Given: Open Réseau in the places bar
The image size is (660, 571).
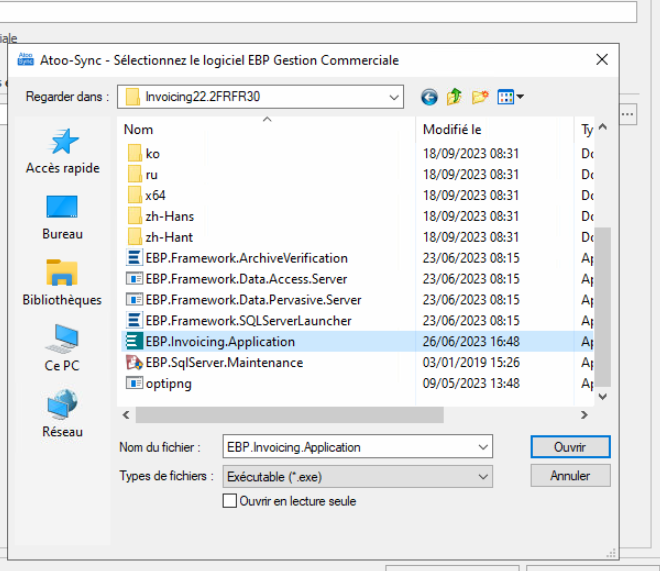Looking at the screenshot, I should click(62, 414).
